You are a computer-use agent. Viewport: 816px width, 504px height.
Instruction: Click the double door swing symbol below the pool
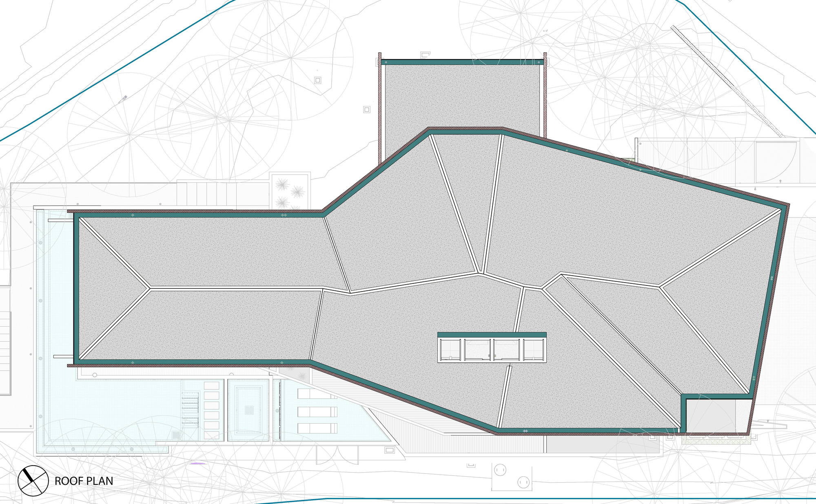tap(337, 455)
